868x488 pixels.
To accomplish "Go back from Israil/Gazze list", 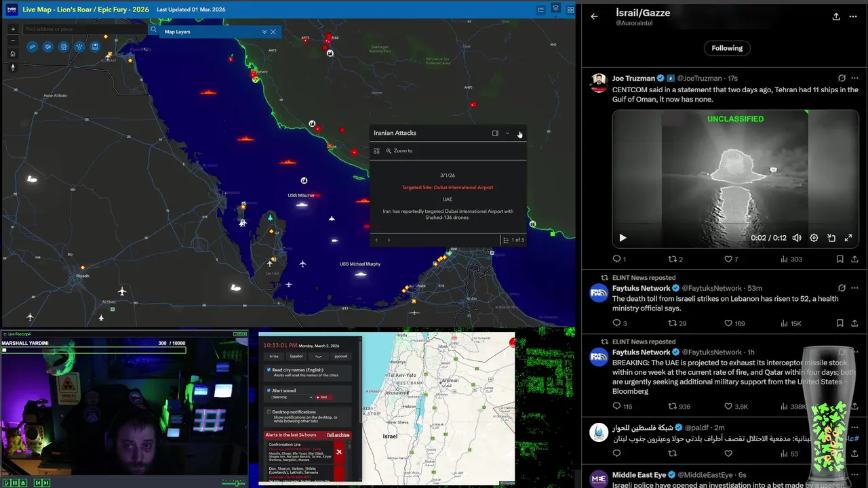I will point(595,16).
